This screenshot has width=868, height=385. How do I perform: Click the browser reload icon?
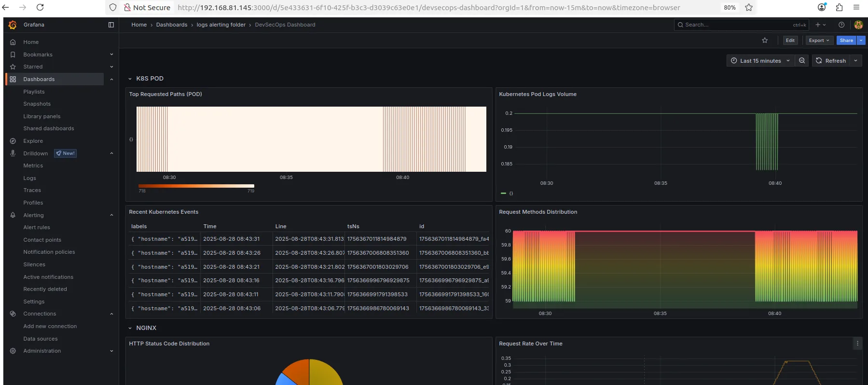click(40, 7)
